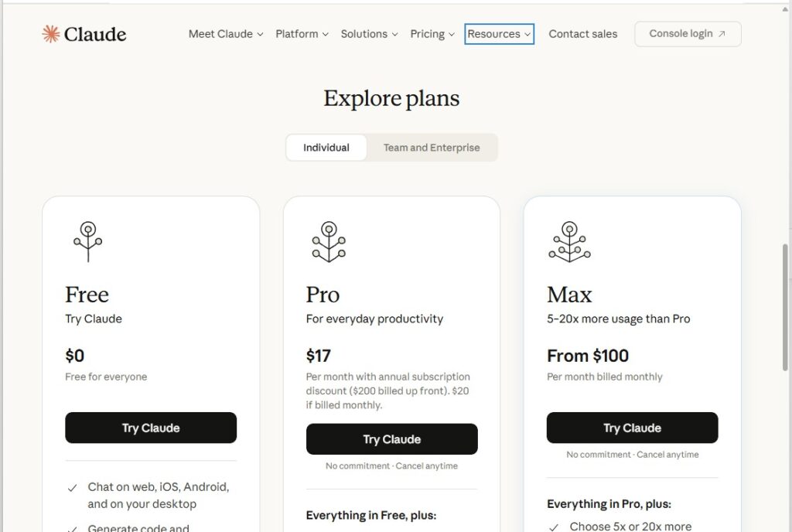Click the Pro plan branching icon
792x532 pixels.
pyautogui.click(x=329, y=242)
